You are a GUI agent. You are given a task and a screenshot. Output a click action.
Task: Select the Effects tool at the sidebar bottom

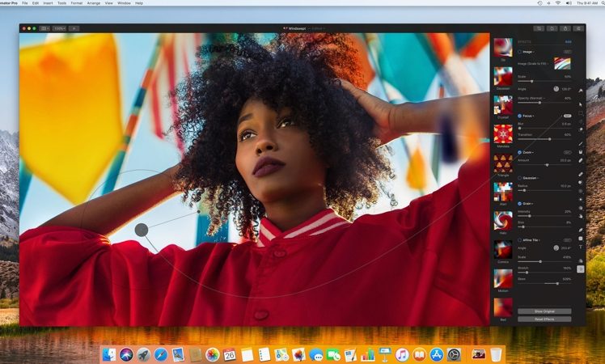tap(581, 269)
